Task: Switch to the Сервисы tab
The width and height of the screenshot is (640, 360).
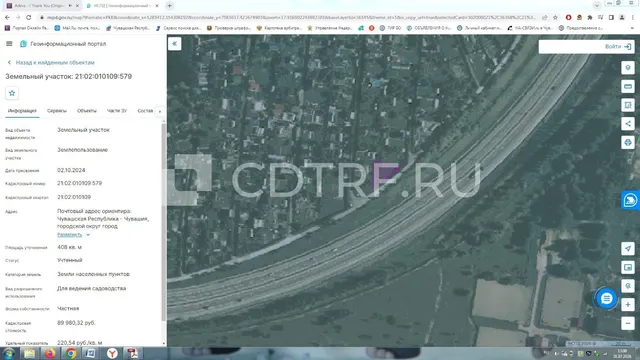Action: click(57, 111)
